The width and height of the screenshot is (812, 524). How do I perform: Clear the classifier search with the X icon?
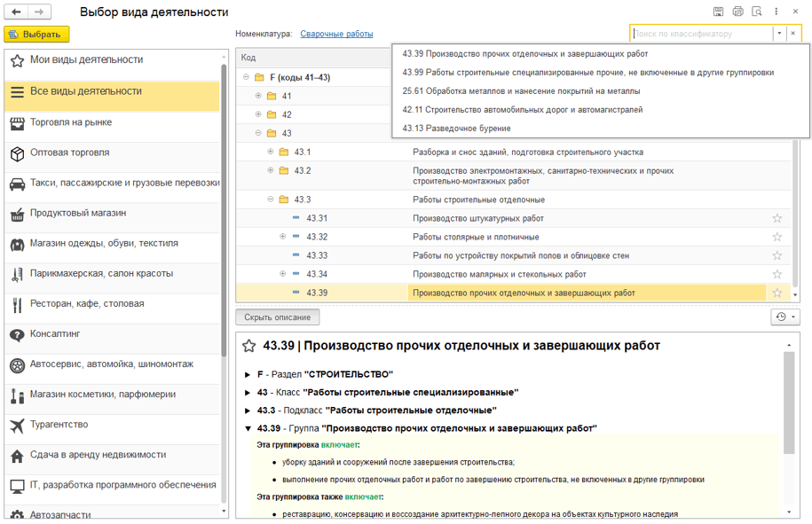793,34
